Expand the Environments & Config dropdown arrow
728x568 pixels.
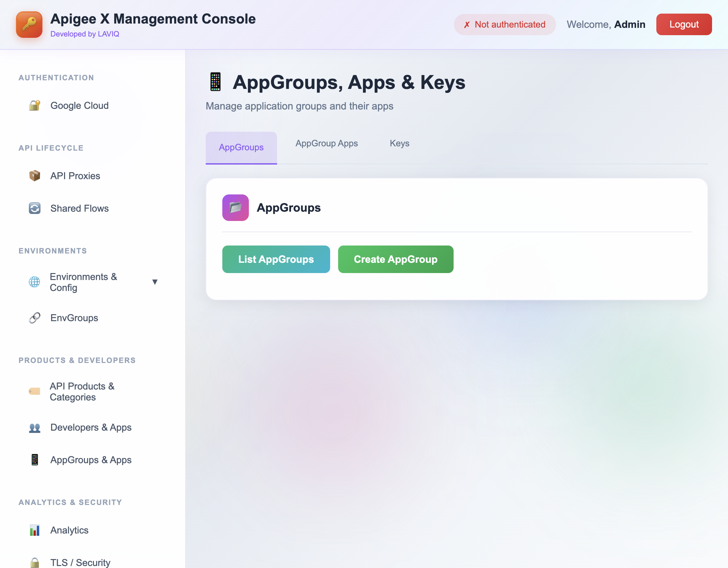[x=155, y=282]
